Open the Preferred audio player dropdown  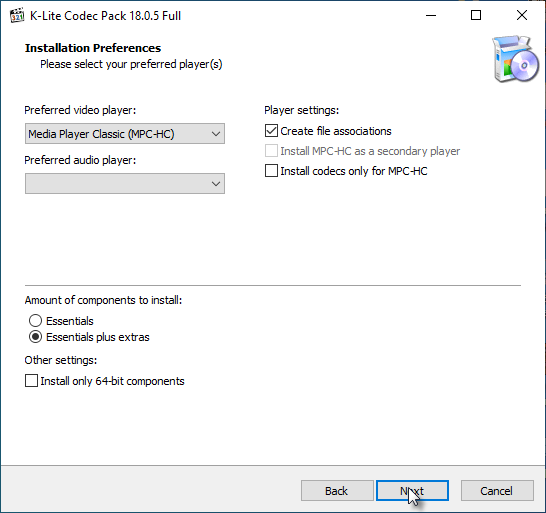pos(125,184)
